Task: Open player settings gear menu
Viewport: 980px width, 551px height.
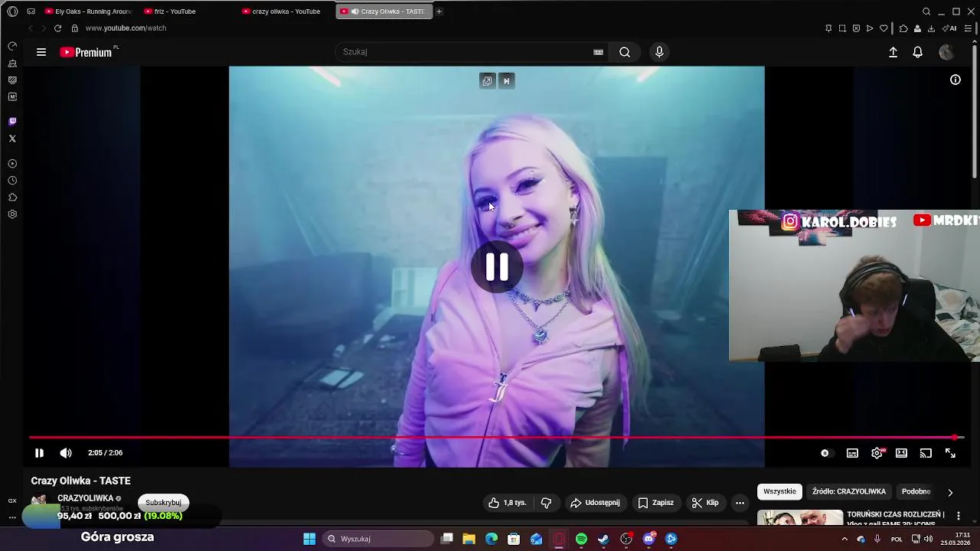Action: point(877,453)
